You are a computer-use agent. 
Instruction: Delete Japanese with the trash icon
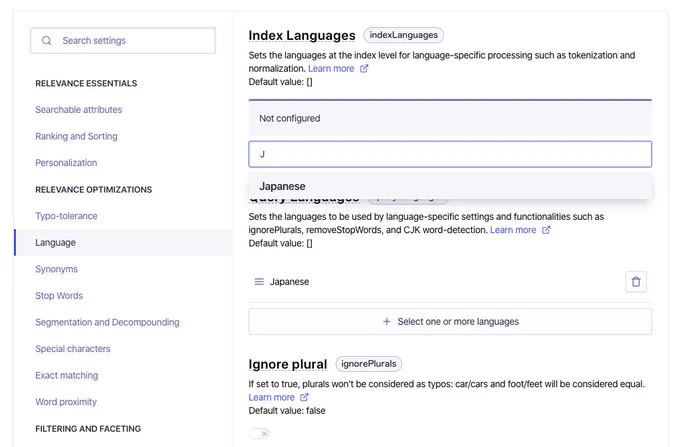coord(636,282)
